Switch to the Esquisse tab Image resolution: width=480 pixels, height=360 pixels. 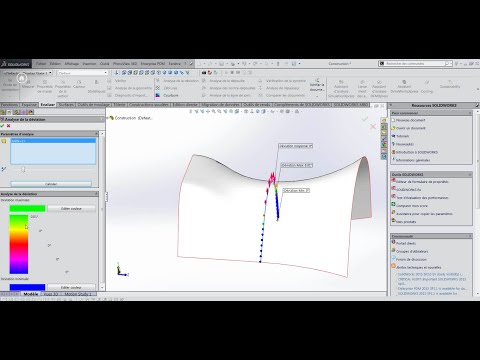coord(29,105)
